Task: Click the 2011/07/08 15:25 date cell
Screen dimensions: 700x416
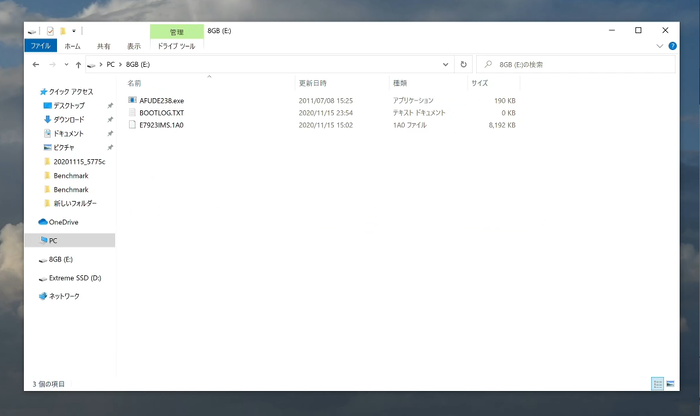Action: click(325, 101)
